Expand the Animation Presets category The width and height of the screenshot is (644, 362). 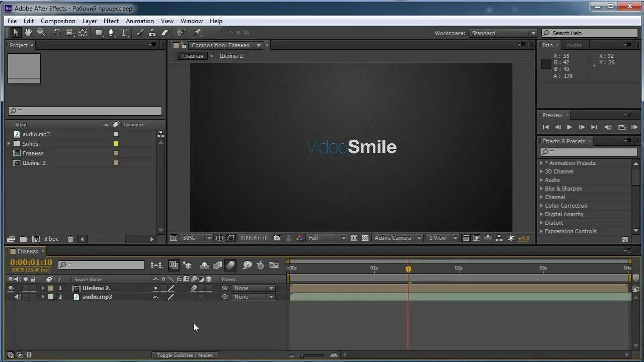[541, 163]
